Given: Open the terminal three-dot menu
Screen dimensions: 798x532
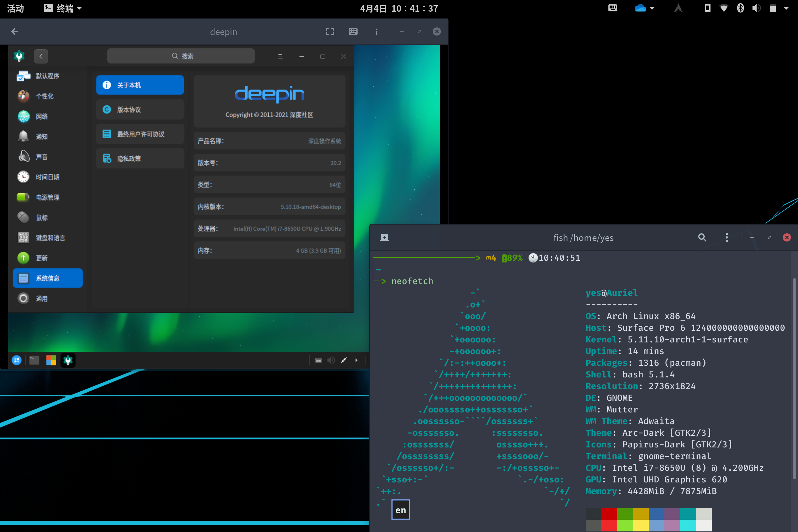Looking at the screenshot, I should coord(727,237).
